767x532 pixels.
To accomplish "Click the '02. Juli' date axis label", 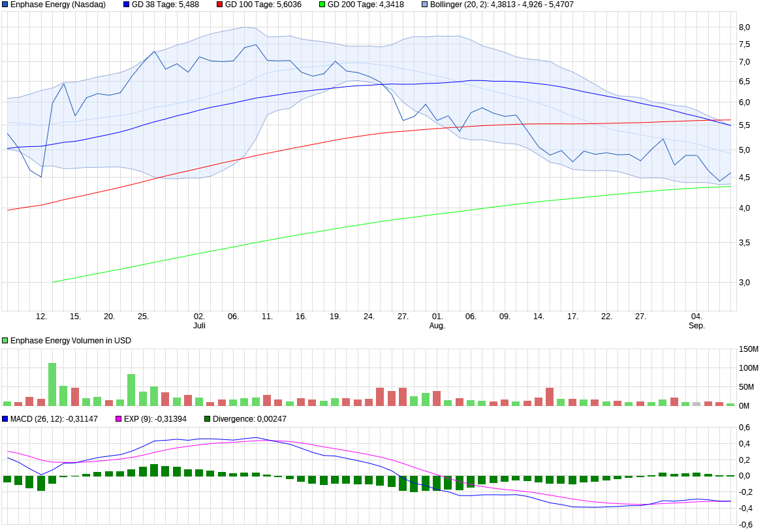I will point(199,321).
